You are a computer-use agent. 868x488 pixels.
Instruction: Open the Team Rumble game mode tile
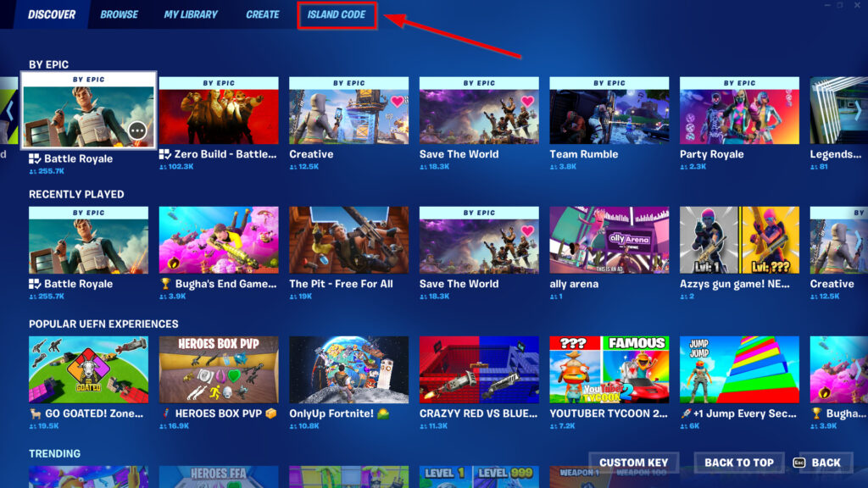click(x=609, y=115)
